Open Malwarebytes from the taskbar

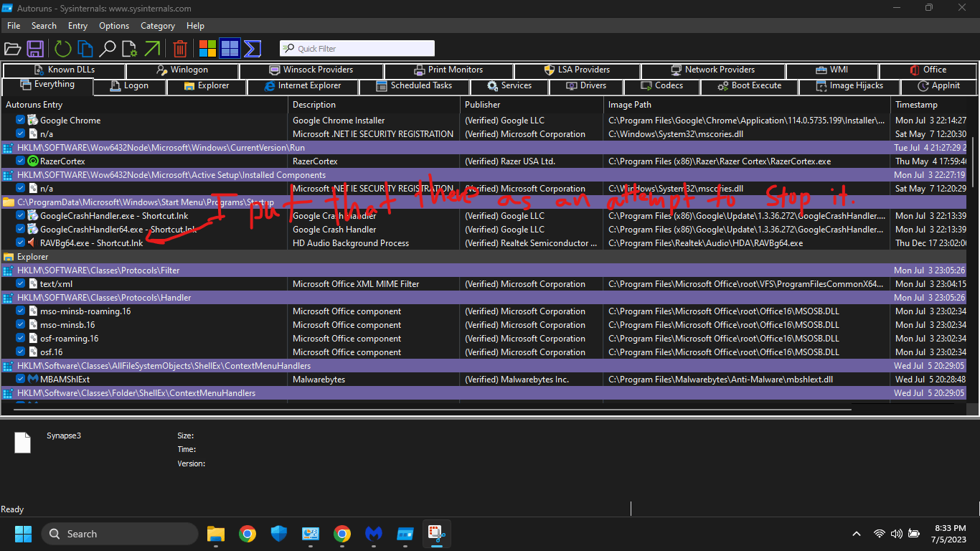point(374,534)
